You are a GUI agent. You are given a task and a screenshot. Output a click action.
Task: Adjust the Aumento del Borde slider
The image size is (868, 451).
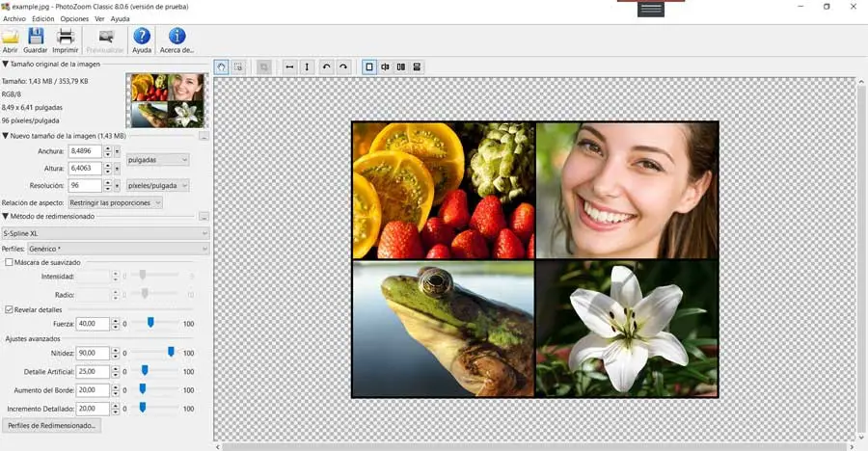point(143,389)
